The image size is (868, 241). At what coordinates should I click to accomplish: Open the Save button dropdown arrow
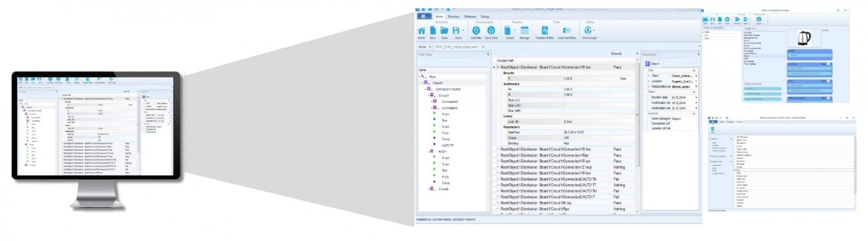click(x=463, y=31)
